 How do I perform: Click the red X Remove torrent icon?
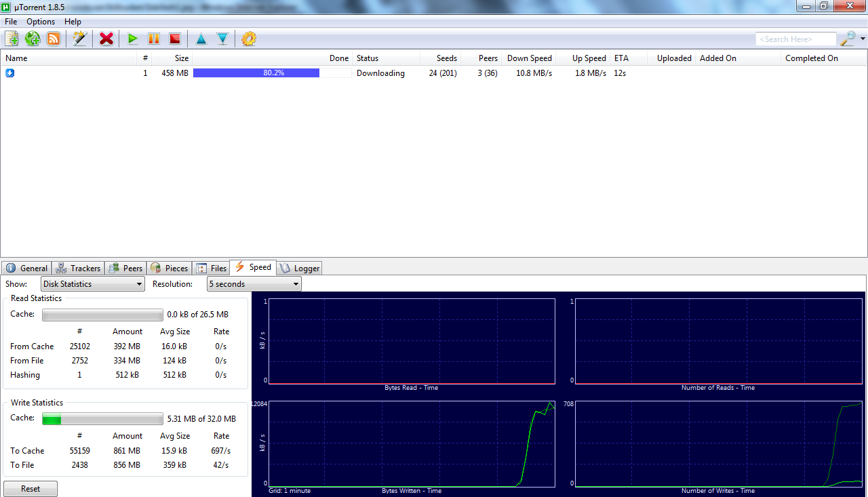(106, 39)
